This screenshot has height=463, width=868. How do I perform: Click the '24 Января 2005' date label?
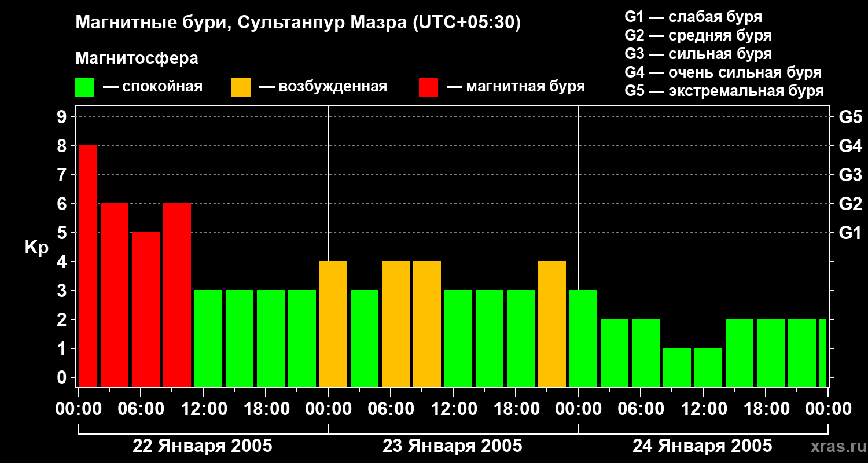(x=703, y=446)
